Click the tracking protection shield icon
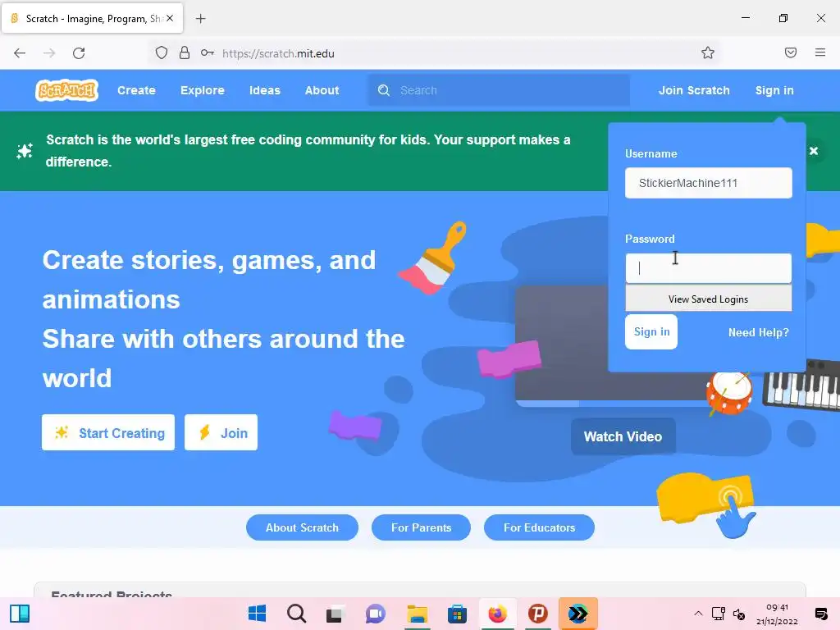 (x=162, y=53)
